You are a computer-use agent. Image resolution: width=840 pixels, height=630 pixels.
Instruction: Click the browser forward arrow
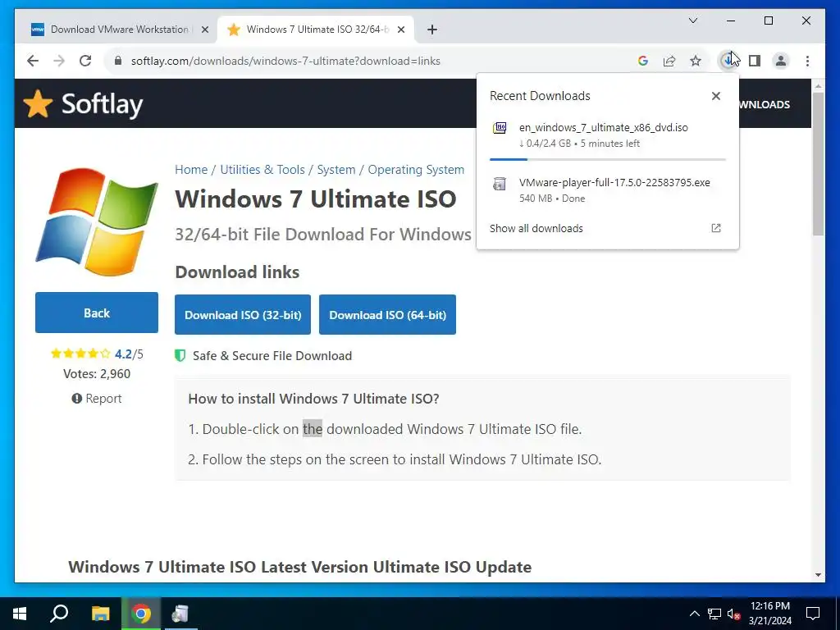[x=59, y=61]
